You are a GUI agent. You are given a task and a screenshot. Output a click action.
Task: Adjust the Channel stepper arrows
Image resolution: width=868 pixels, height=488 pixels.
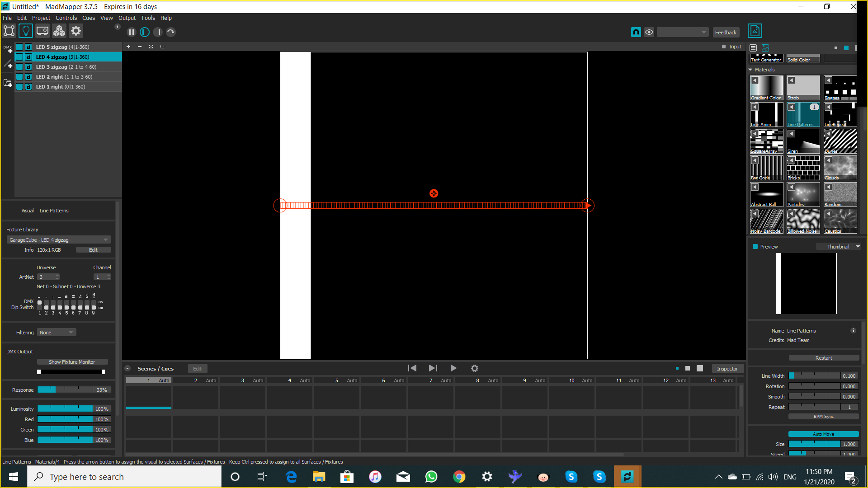click(108, 277)
